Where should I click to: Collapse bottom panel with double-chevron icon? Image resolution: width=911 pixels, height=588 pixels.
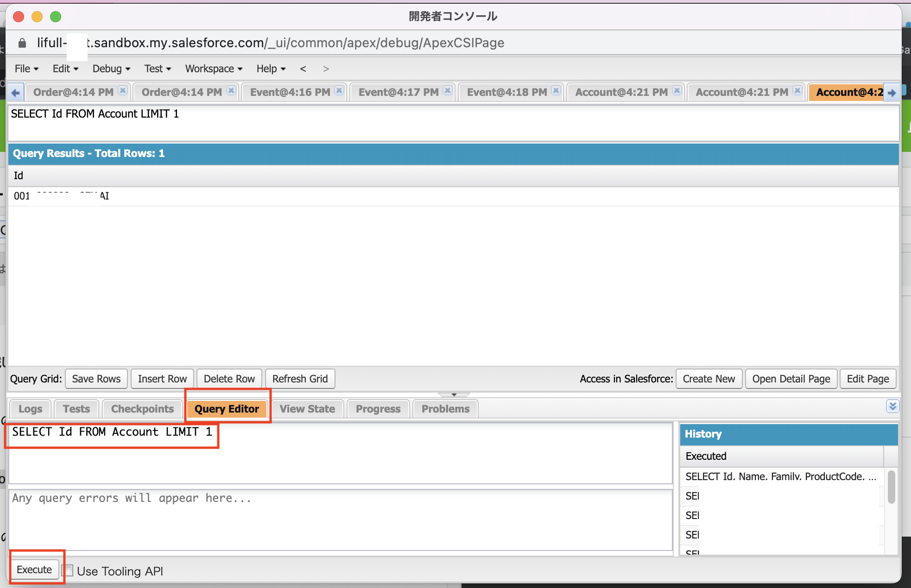[x=892, y=407]
